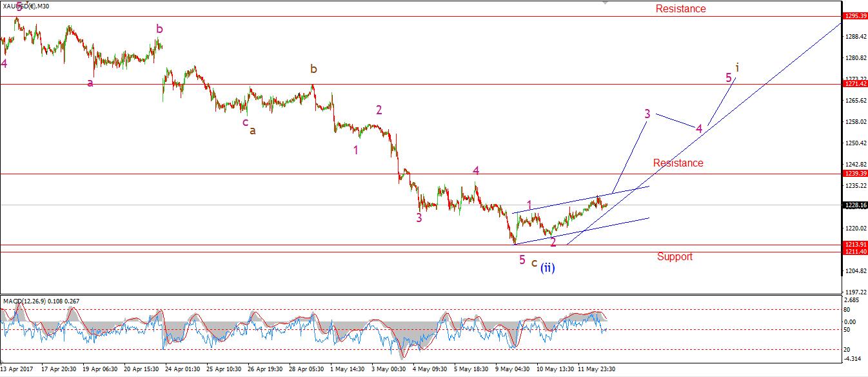This screenshot has width=868, height=377.
Task: Click the 1213.91 price level tag
Action: tap(854, 245)
